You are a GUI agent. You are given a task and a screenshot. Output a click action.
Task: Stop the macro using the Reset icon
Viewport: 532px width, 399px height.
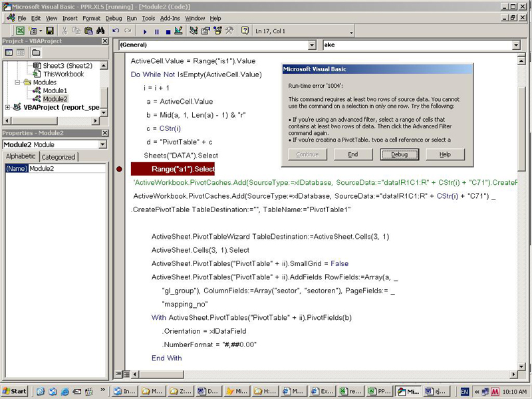[167, 31]
